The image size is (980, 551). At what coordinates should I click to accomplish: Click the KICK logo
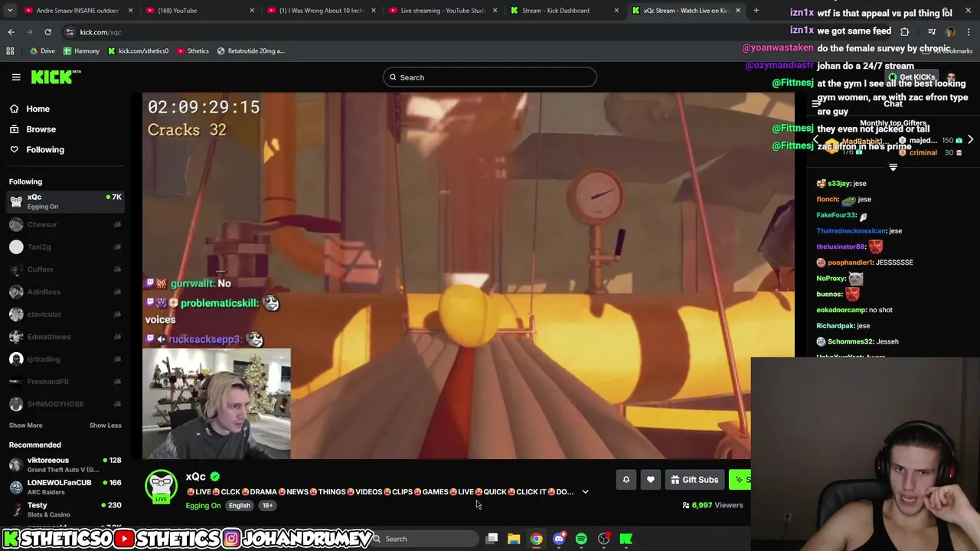click(55, 77)
